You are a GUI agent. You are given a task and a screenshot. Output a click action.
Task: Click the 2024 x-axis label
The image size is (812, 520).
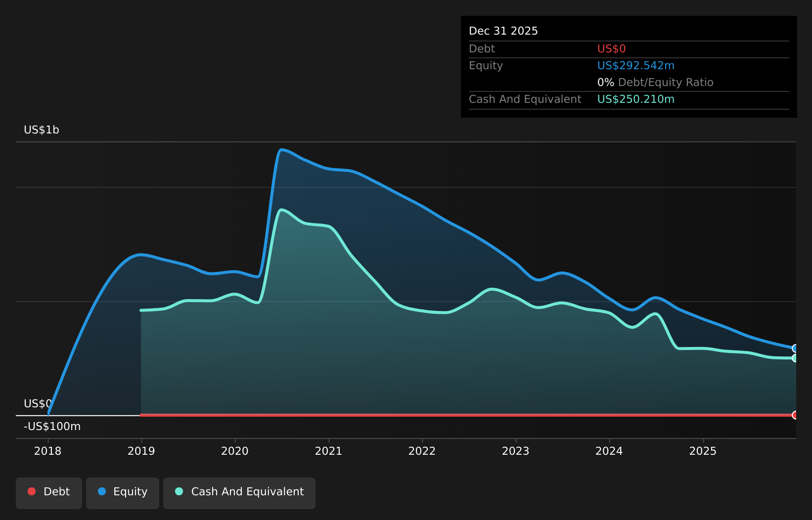coord(609,451)
